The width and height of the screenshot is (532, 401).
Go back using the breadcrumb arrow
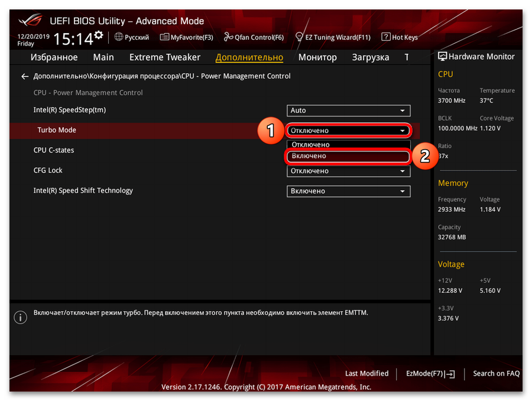tap(25, 76)
